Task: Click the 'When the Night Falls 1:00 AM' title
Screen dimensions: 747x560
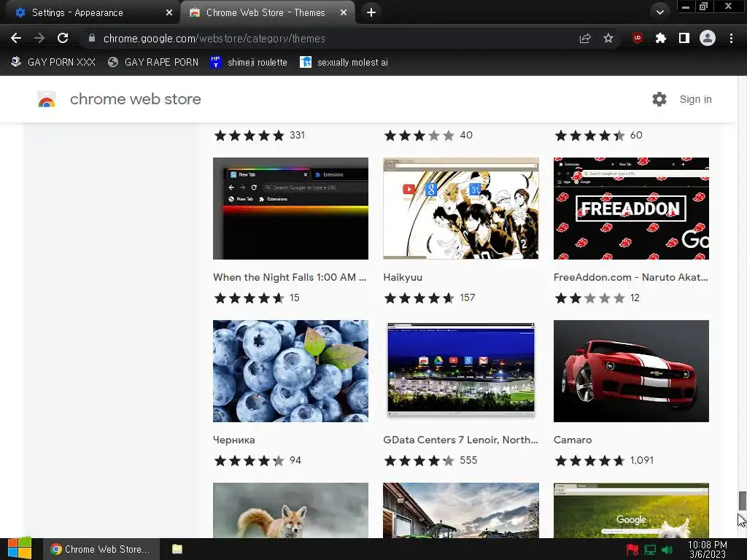Action: click(290, 277)
